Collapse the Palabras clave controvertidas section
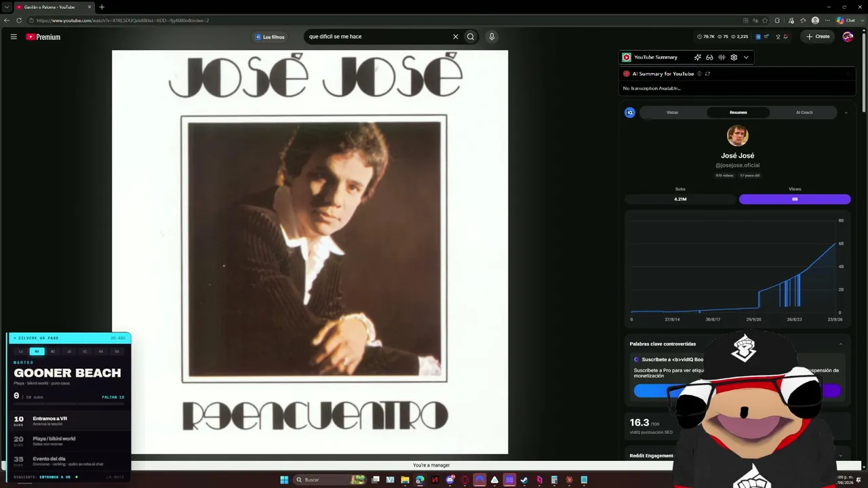Image resolution: width=868 pixels, height=488 pixels. (840, 344)
